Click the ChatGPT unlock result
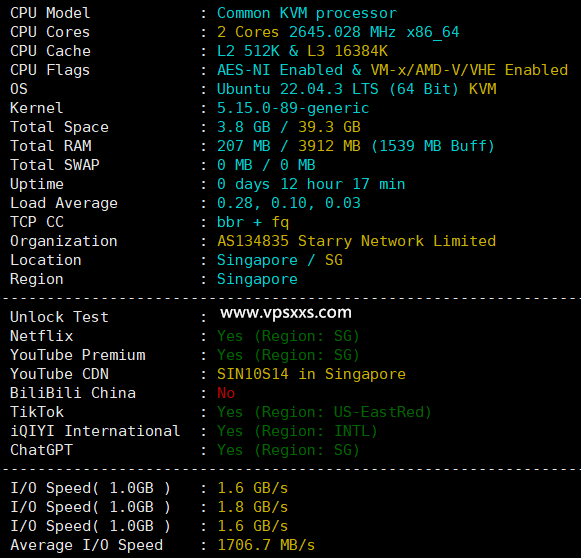This screenshot has width=581, height=558. tap(288, 450)
